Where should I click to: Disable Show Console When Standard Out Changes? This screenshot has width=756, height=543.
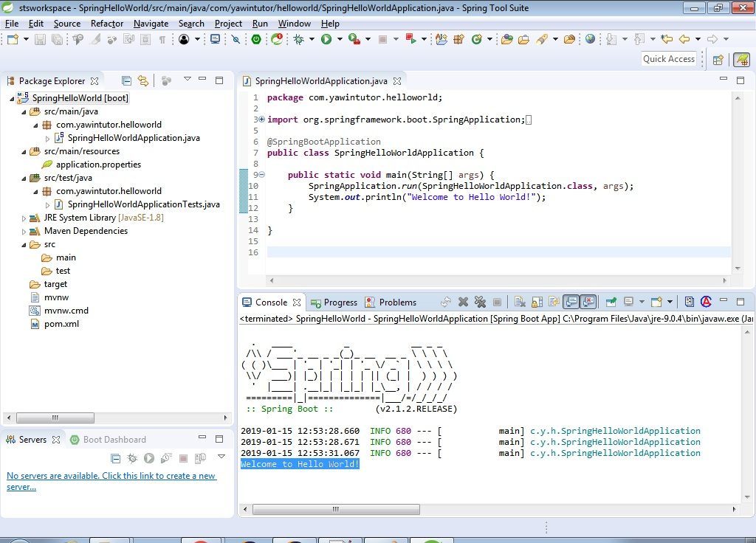(572, 301)
